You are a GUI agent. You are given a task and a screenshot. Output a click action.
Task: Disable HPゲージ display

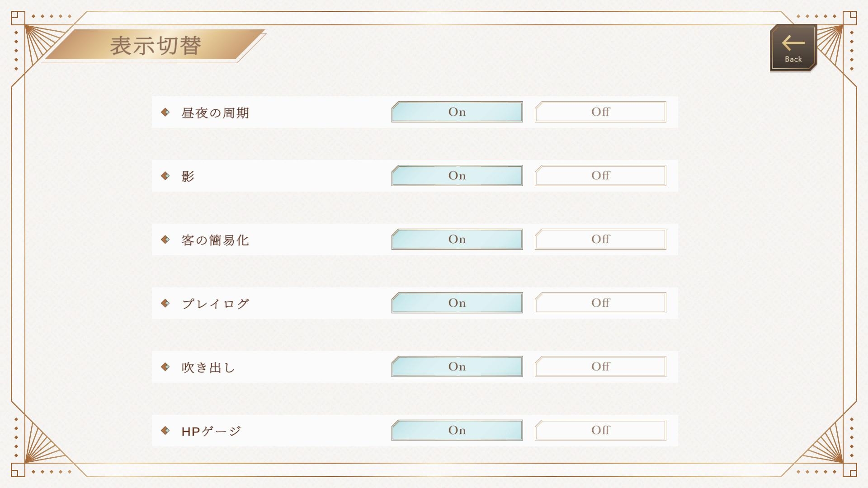coord(600,431)
